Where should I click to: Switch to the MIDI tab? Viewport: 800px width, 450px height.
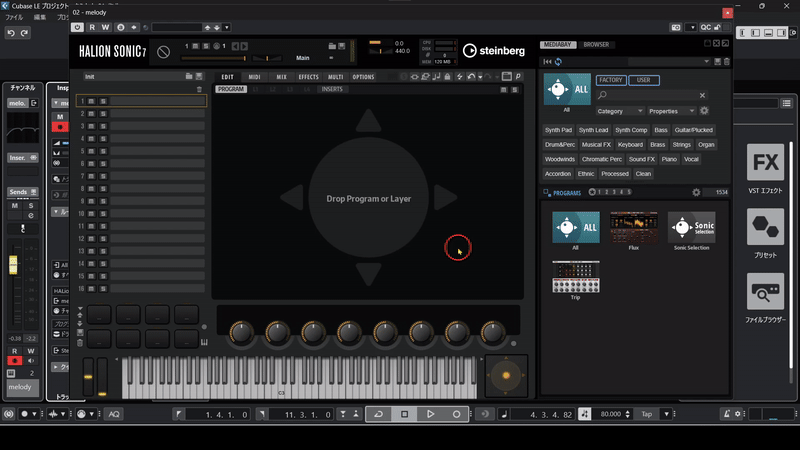point(254,77)
